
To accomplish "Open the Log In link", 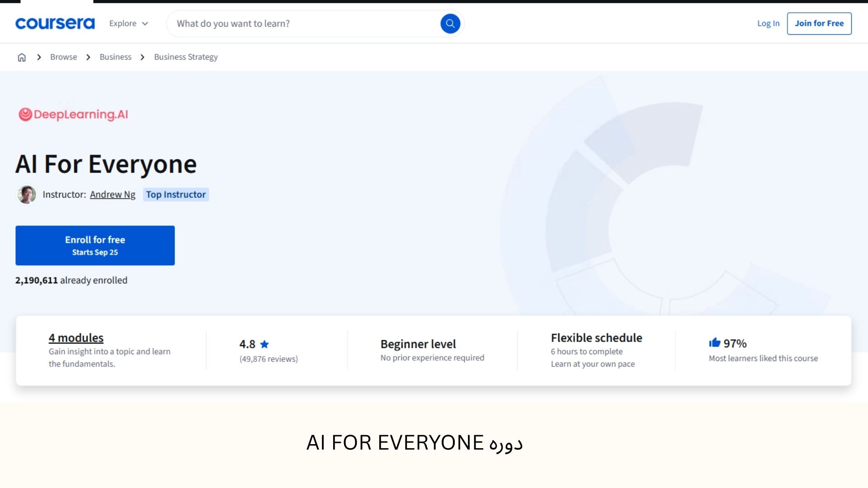I will pos(768,23).
